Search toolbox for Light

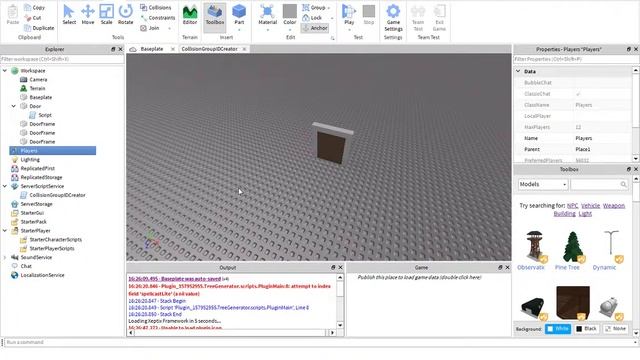[585, 214]
